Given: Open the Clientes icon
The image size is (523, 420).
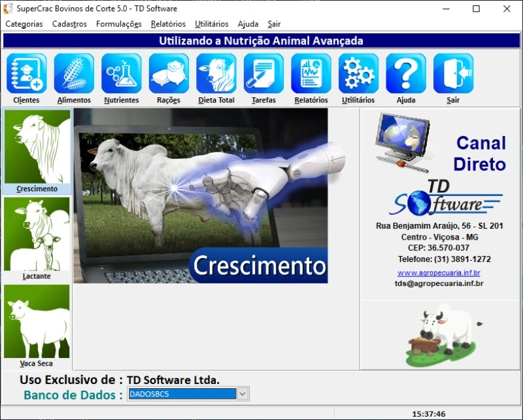Looking at the screenshot, I should tap(26, 74).
